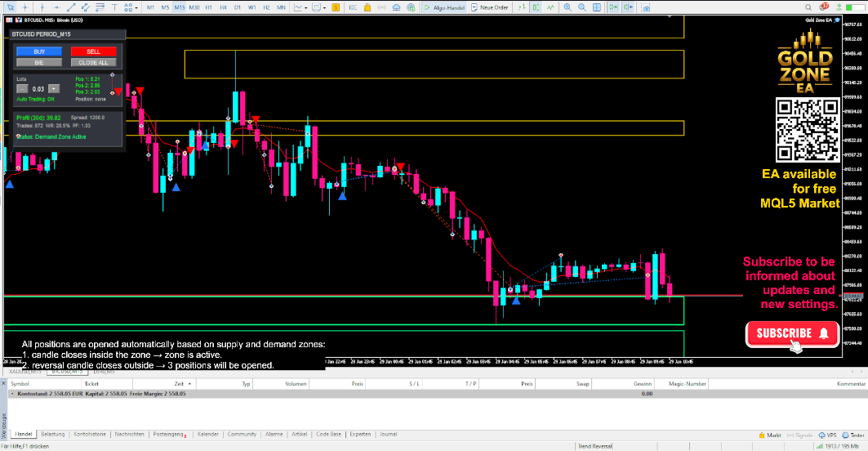The height and width of the screenshot is (451, 868).
Task: Switch chart to MN timeframe
Action: tap(281, 7)
